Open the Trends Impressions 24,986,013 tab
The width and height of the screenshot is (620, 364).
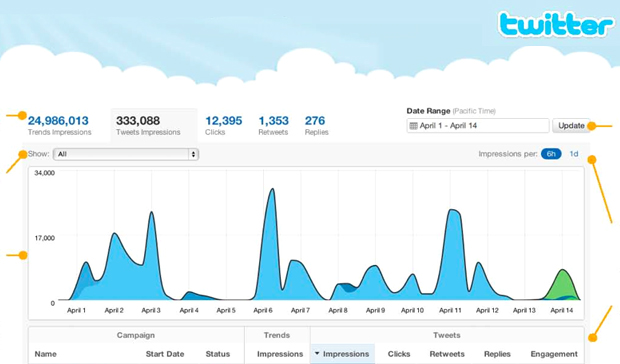[59, 125]
